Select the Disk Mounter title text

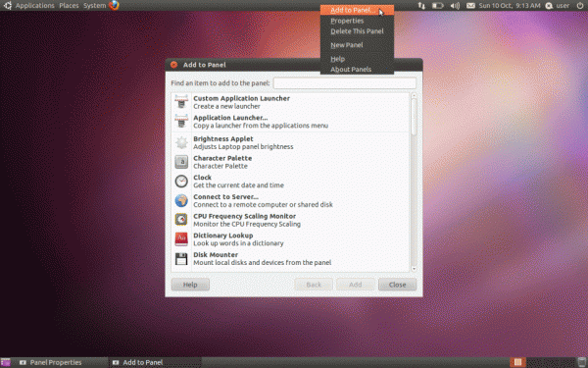pyautogui.click(x=216, y=254)
